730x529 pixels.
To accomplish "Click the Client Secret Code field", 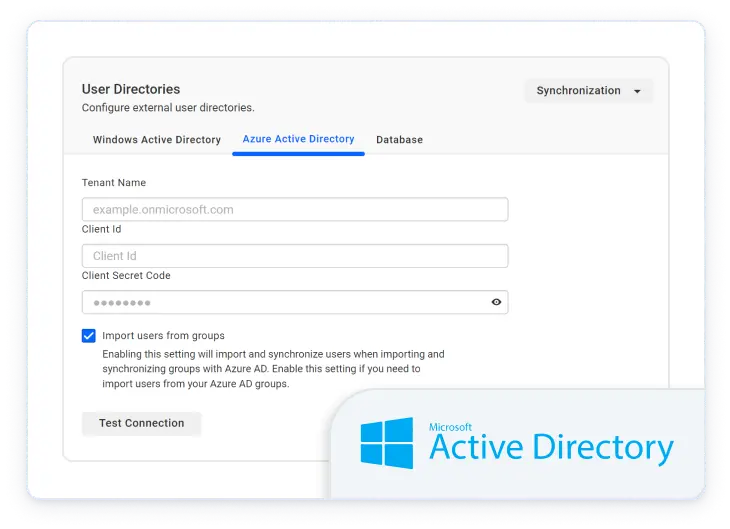I will [x=295, y=302].
